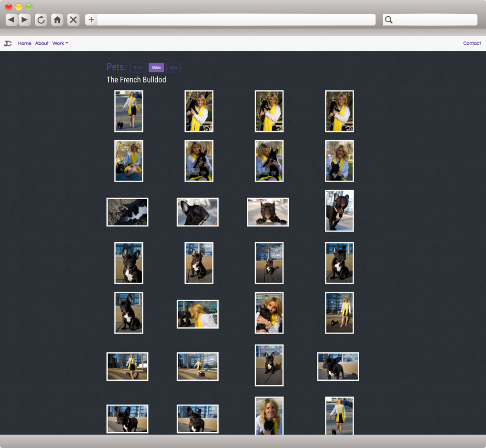Click the magnifying glass search icon
486x448 pixels.
[389, 20]
